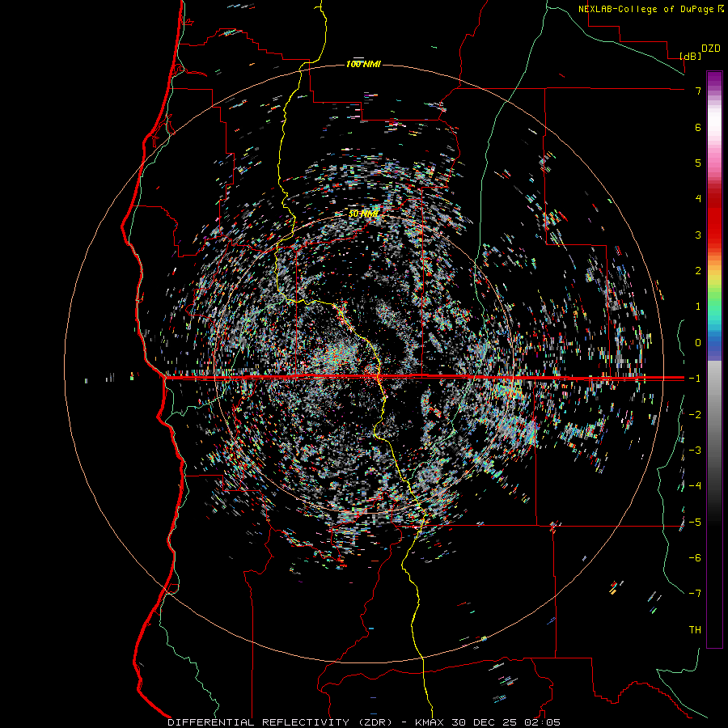Click the [dB] unit label

pos(690,56)
